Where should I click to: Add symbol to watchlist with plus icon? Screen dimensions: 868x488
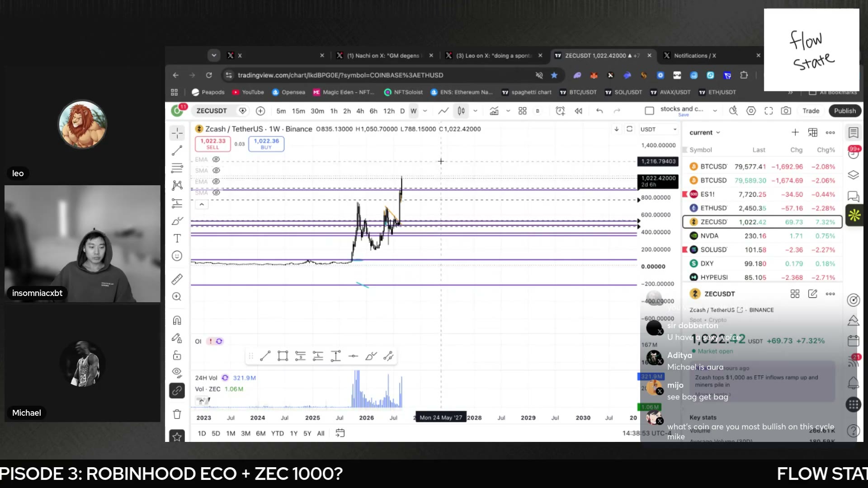pos(795,132)
